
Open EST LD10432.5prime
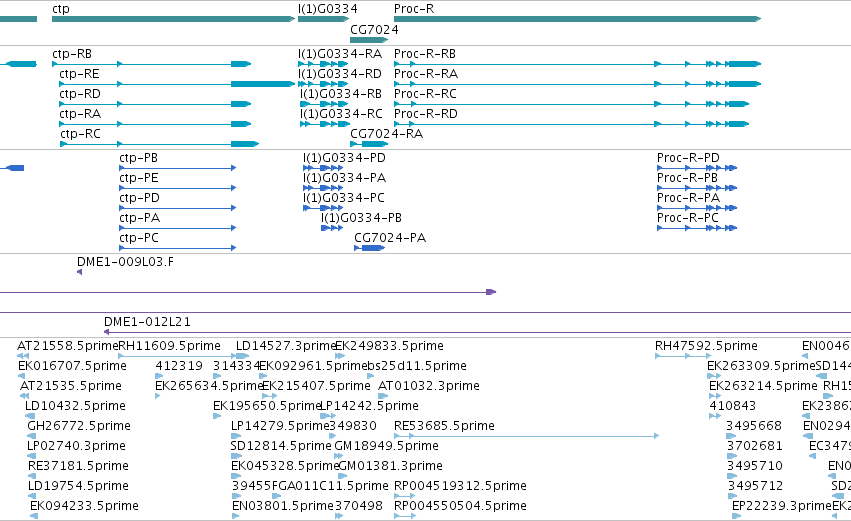pos(75,406)
